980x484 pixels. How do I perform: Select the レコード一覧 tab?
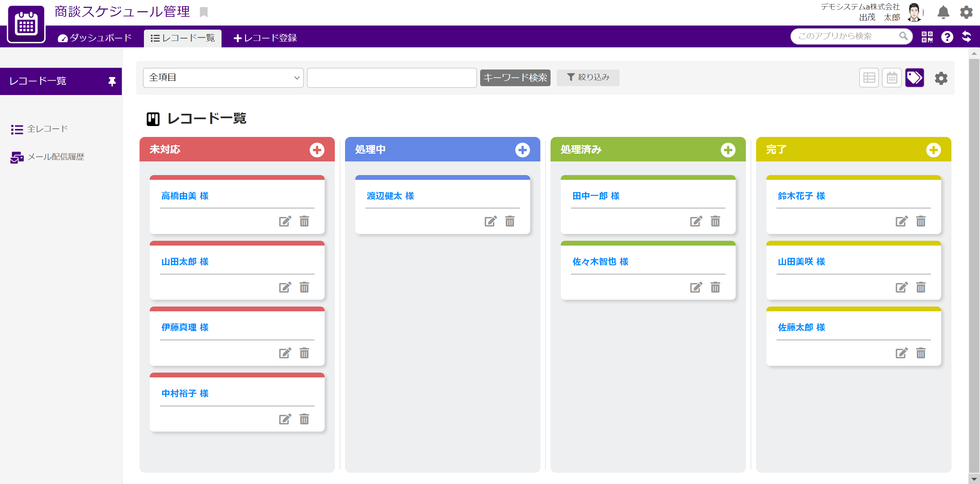tap(183, 38)
